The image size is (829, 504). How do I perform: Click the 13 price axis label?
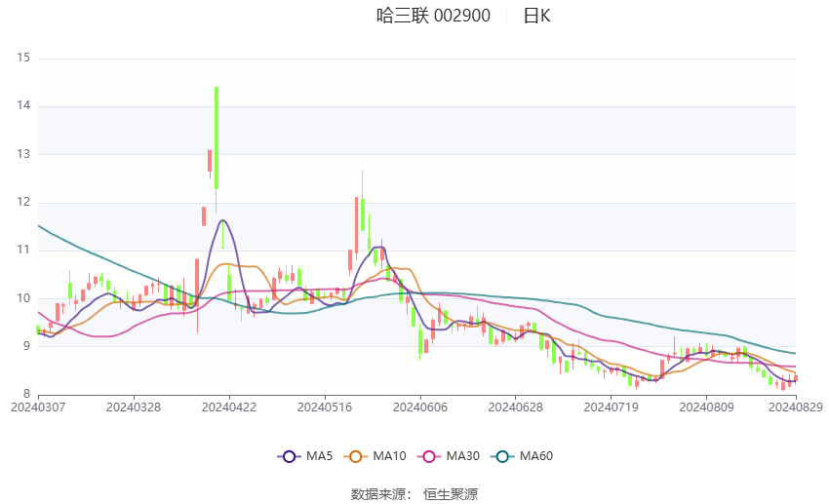tap(23, 154)
